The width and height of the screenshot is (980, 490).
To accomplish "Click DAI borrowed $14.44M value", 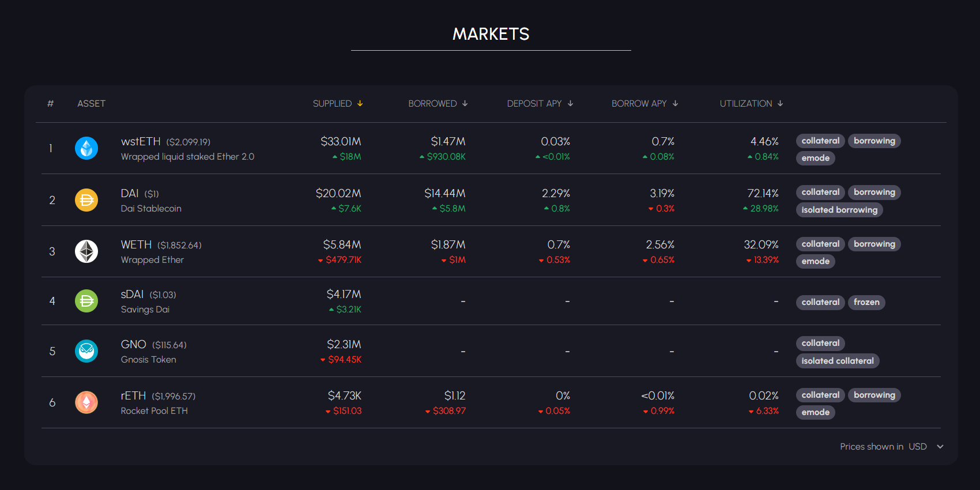I will tap(445, 193).
